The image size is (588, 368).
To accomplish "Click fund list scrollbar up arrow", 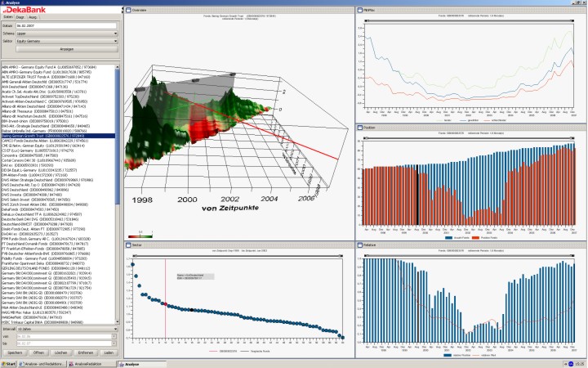I will click(x=118, y=67).
